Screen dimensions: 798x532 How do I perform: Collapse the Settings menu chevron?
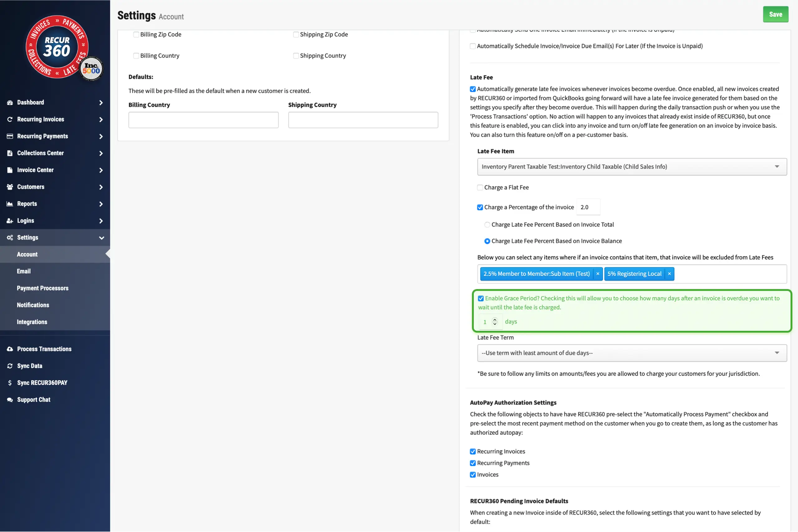pyautogui.click(x=101, y=238)
